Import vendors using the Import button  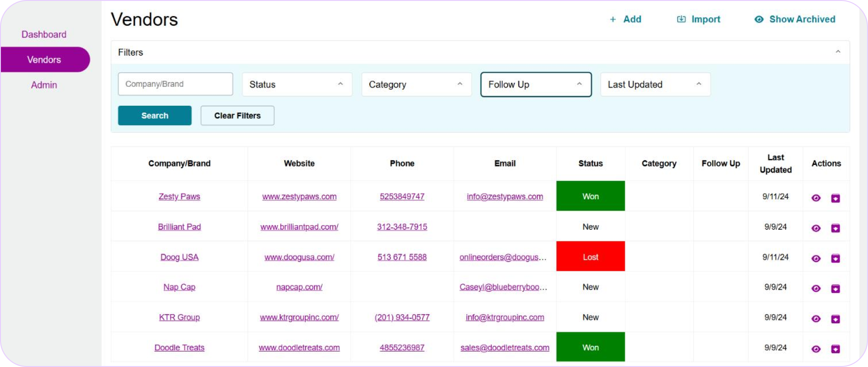(698, 19)
